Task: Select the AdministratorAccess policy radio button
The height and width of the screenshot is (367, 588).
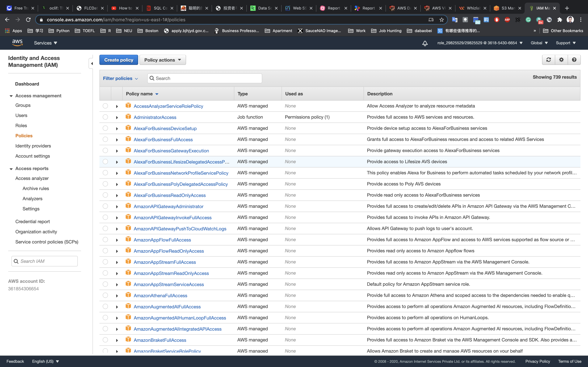Action: [x=105, y=117]
